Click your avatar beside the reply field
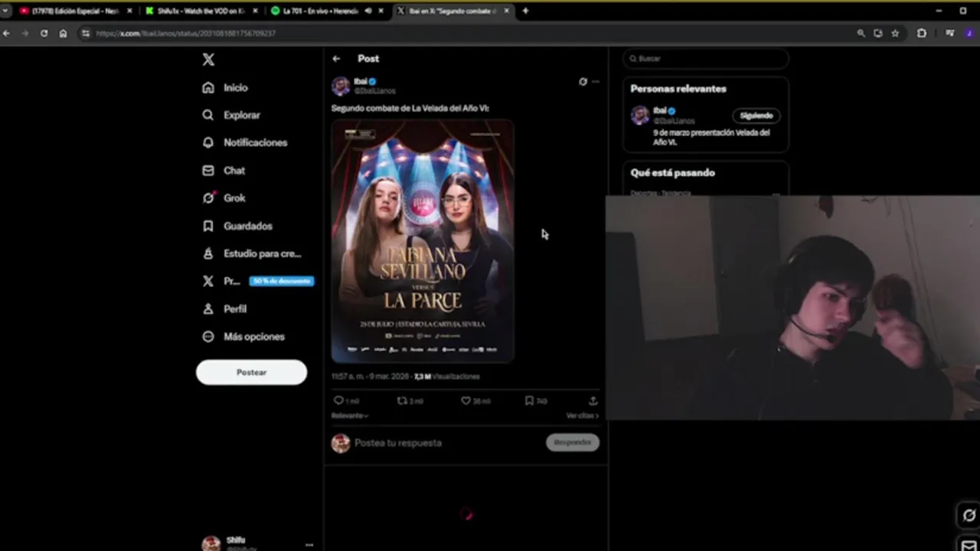This screenshot has width=980, height=551. [341, 443]
